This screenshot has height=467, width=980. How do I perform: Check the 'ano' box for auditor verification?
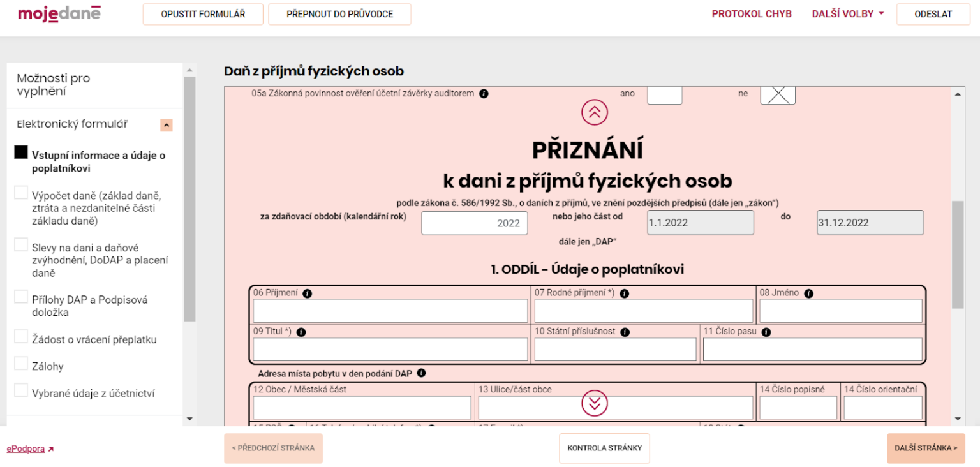click(664, 94)
